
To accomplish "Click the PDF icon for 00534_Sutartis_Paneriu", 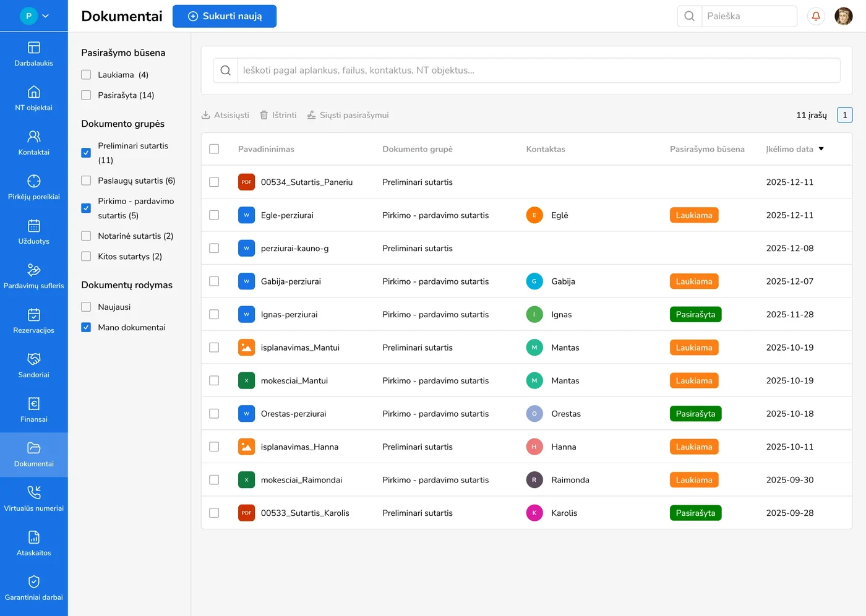I will tap(246, 182).
